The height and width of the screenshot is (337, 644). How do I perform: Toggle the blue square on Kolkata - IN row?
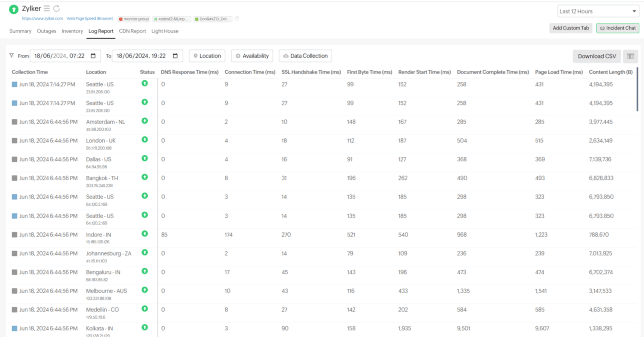[14, 328]
